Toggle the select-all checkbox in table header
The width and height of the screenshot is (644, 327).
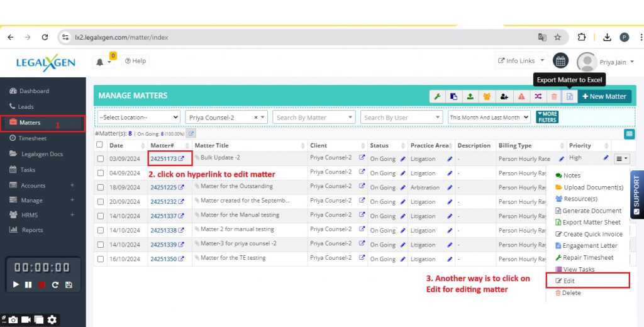tap(99, 145)
